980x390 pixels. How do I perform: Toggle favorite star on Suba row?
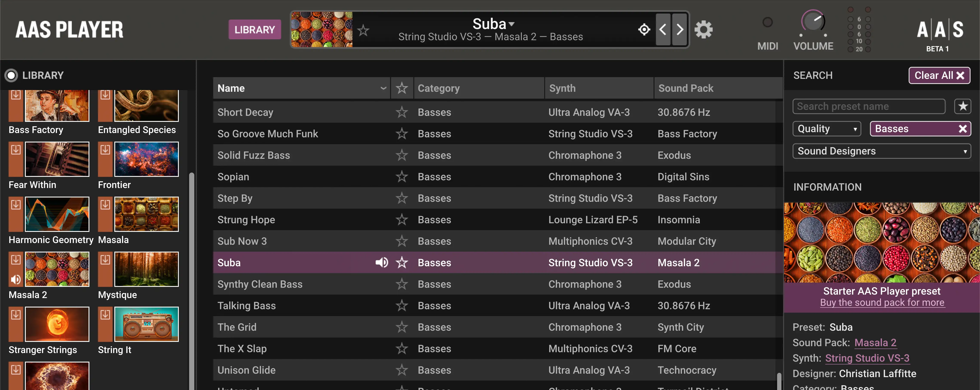point(402,263)
